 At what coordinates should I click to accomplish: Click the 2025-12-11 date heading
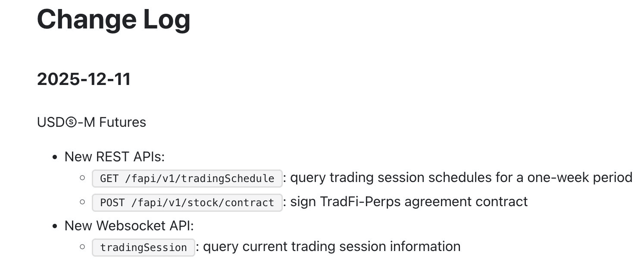(84, 79)
